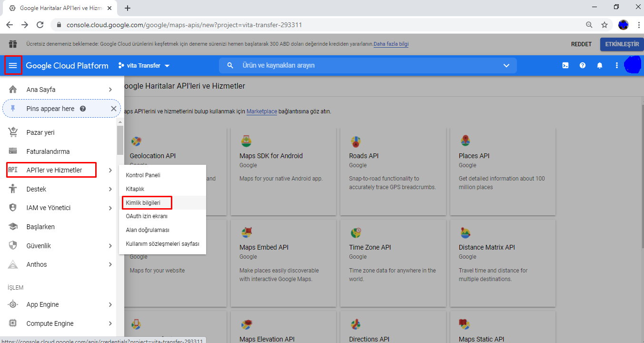Click the Anthos triangle icon
The height and width of the screenshot is (343, 644).
tap(13, 264)
